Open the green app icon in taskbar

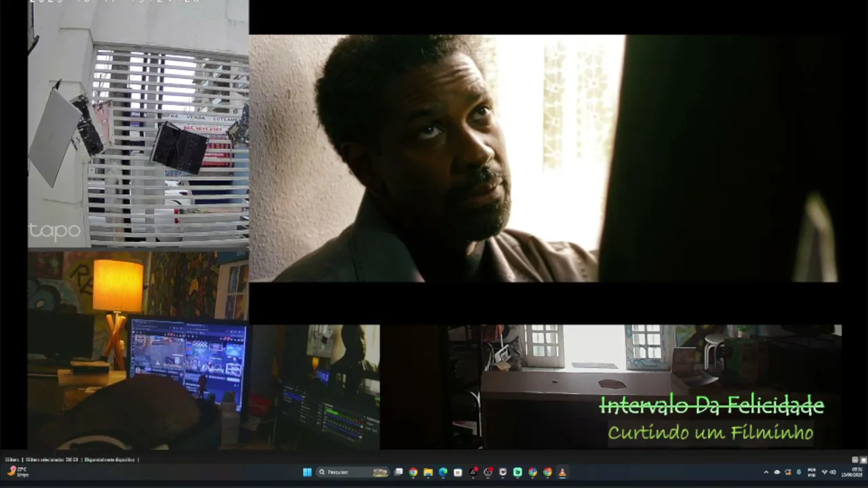tap(517, 472)
